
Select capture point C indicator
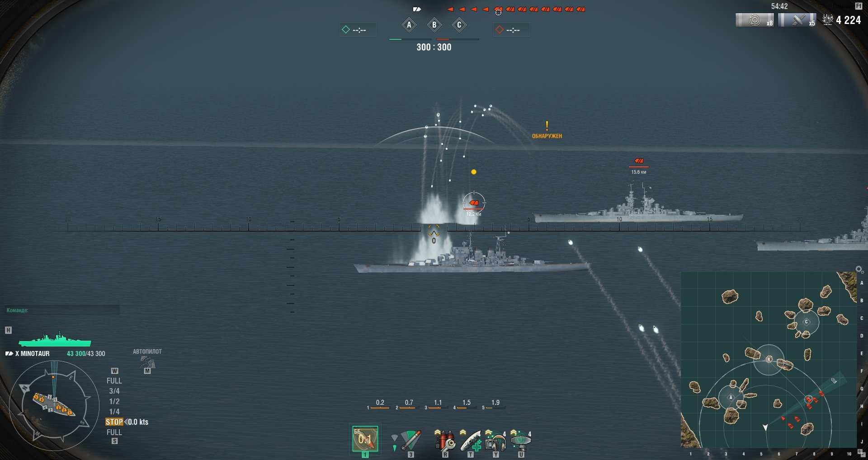click(459, 25)
